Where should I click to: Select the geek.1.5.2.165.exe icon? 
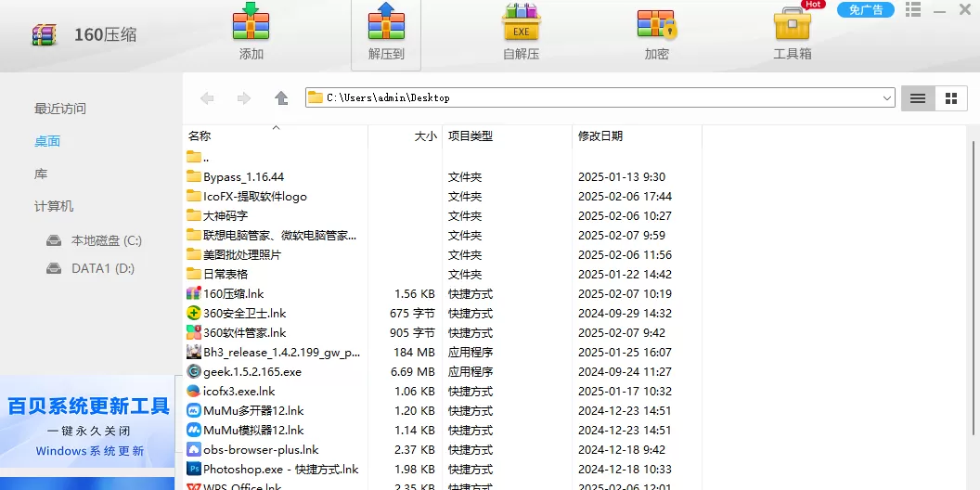[x=194, y=372]
